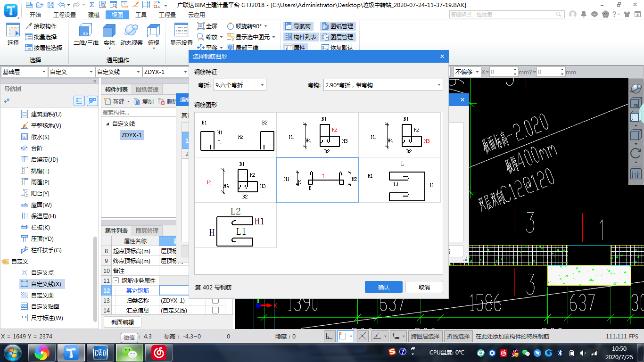The image size is (644, 362).
Task: Toggle the checkbox in 汇总信息 row
Action: (215, 310)
